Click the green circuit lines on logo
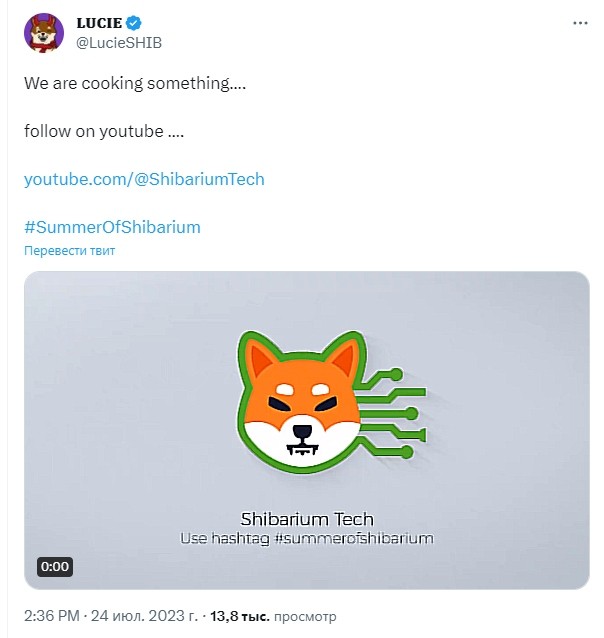Viewport: 604px width, 638px height. coord(393,413)
